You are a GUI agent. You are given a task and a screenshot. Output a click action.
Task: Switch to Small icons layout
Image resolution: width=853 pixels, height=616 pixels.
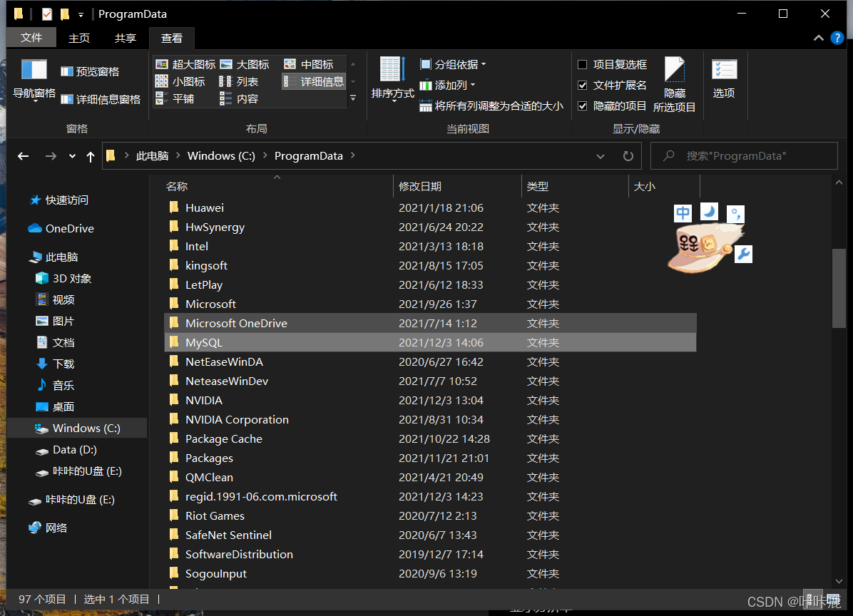[180, 81]
